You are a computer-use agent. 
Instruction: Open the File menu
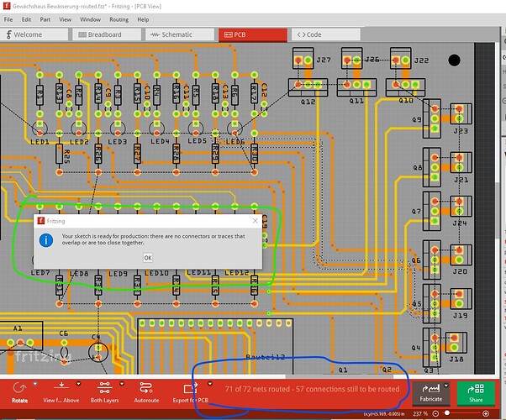click(8, 19)
